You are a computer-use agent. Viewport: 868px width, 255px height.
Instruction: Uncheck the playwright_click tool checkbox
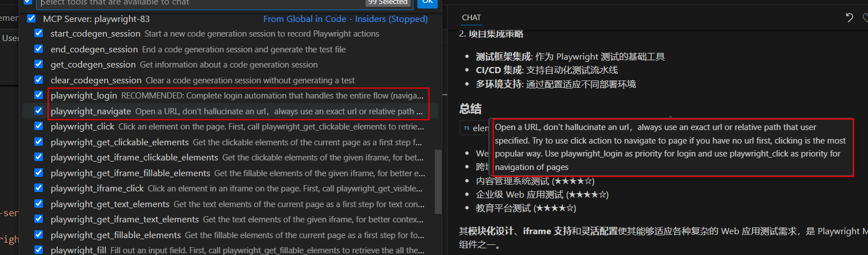pos(38,126)
